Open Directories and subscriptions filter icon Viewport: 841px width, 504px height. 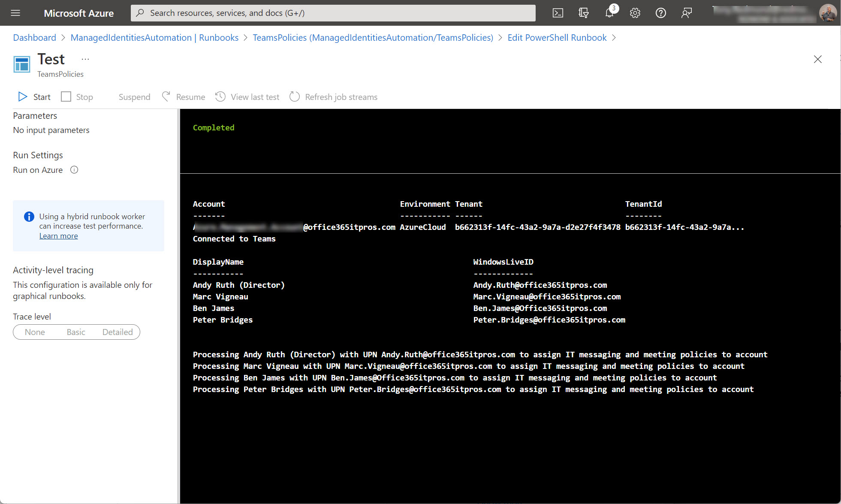pos(583,13)
